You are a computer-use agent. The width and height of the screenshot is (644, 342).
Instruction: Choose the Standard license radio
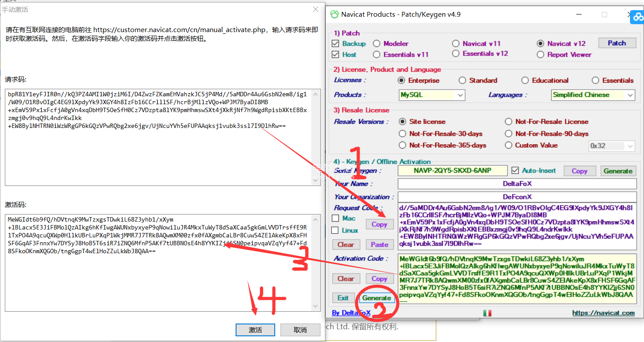(462, 80)
